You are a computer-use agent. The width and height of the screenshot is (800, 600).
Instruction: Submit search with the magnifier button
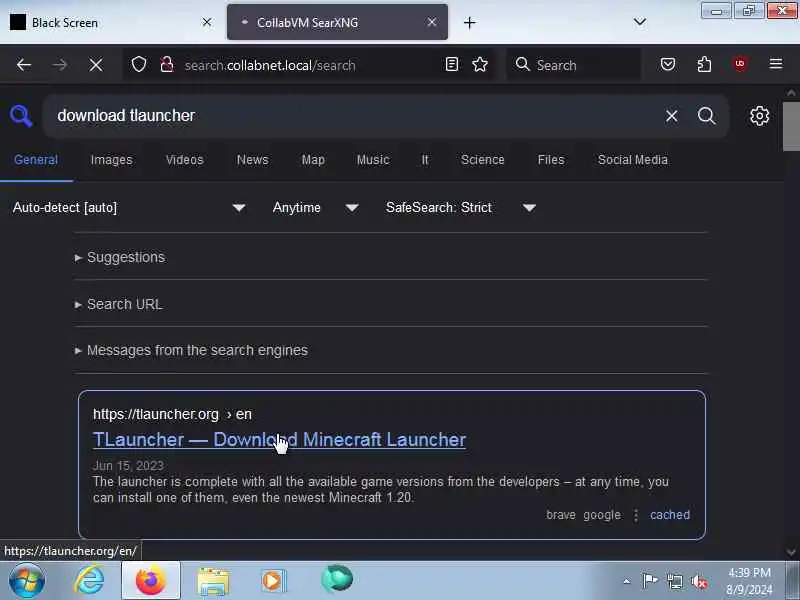coord(707,116)
